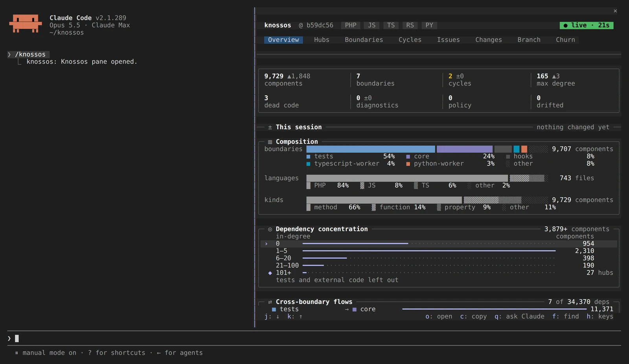629x364 pixels.
Task: Click the teal typescript-worker legend swatch
Action: coord(309,164)
